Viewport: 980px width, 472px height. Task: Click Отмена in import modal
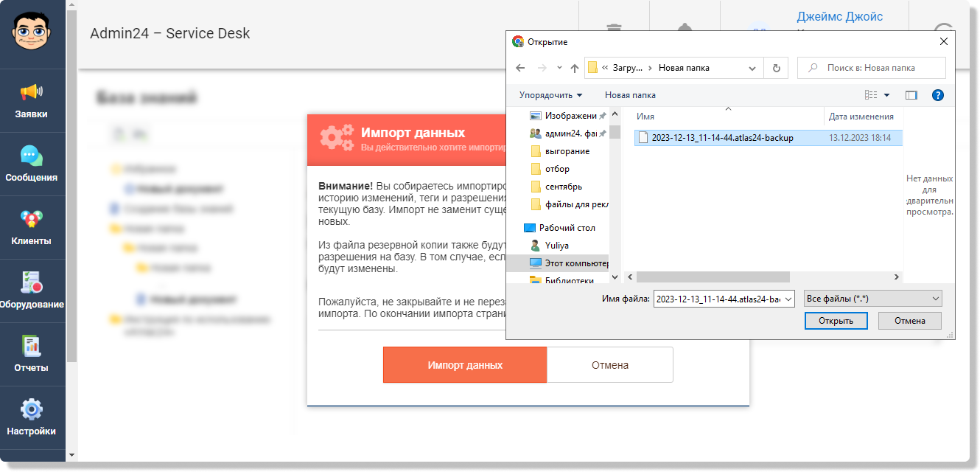coord(610,365)
